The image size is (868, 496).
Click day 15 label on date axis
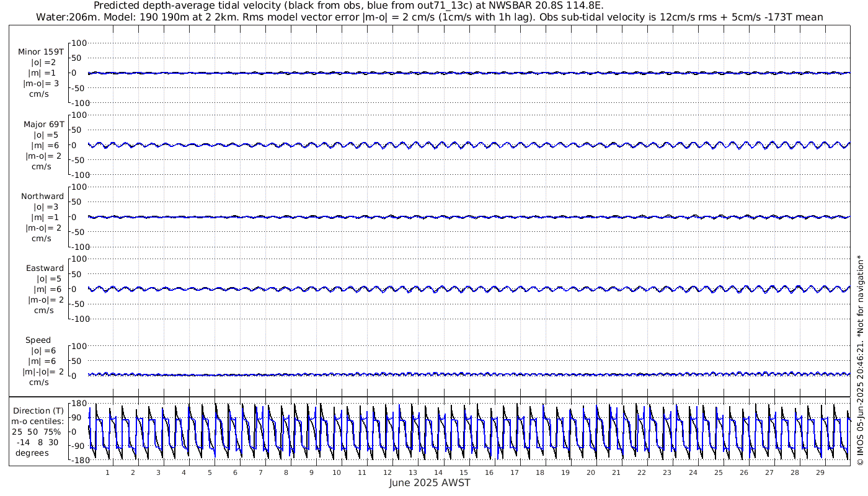[464, 472]
